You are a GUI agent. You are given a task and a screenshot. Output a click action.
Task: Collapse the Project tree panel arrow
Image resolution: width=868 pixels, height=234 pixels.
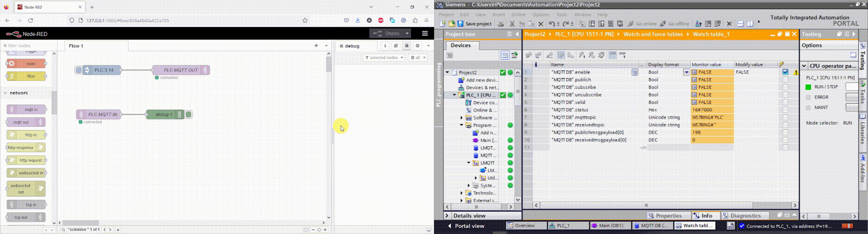click(x=517, y=34)
